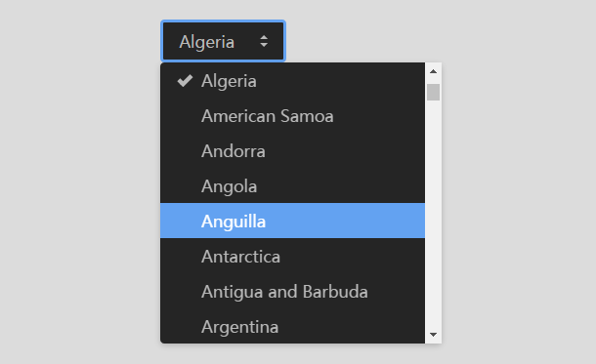Viewport: 596px width, 364px height.
Task: Click the highlighted Anguilla option
Action: (x=293, y=221)
